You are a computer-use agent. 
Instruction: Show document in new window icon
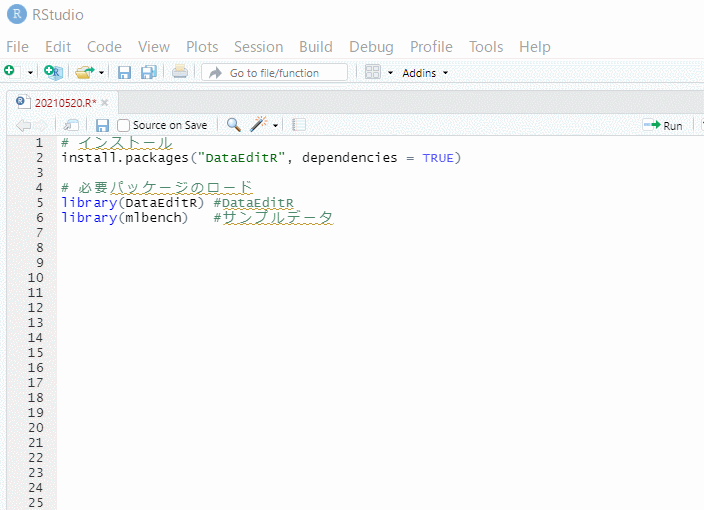pos(71,125)
